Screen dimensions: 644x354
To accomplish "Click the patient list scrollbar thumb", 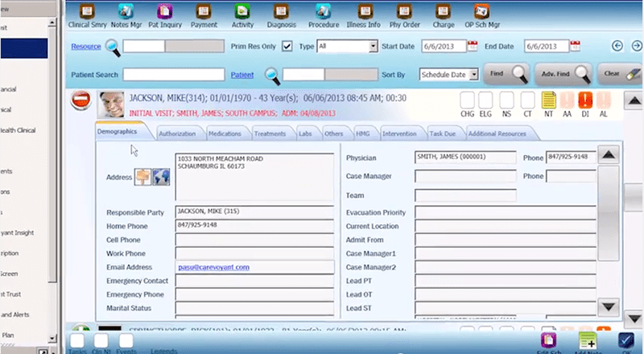I will pos(634,198).
